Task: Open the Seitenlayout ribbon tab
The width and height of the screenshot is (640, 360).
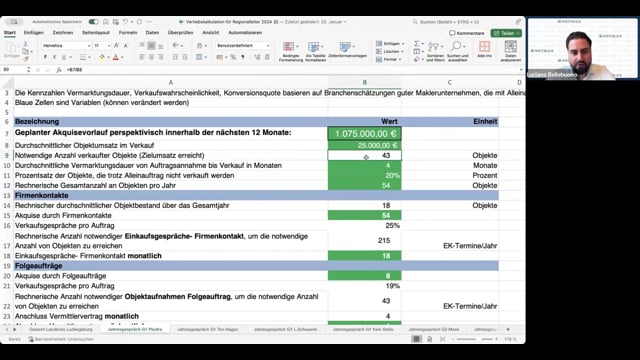Action: point(96,33)
